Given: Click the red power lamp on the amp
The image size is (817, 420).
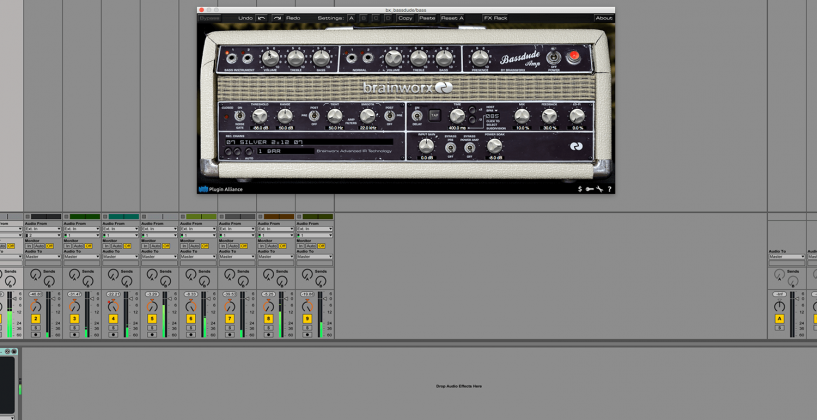Looking at the screenshot, I should pos(574,56).
